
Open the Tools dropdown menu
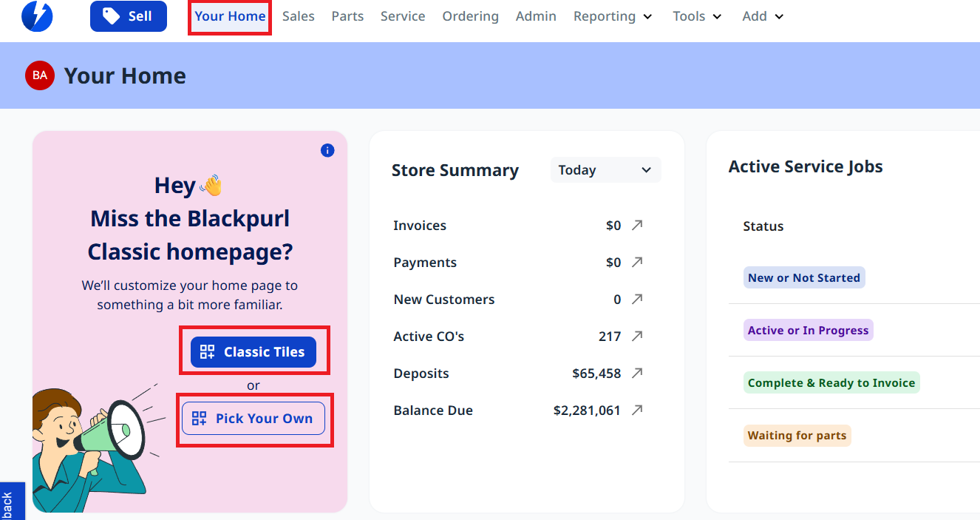(x=697, y=16)
